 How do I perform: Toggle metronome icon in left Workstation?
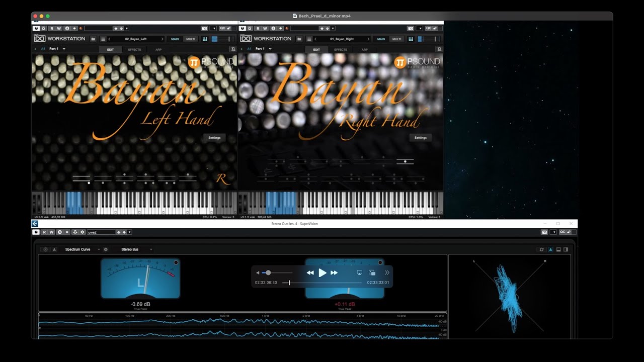(x=232, y=49)
